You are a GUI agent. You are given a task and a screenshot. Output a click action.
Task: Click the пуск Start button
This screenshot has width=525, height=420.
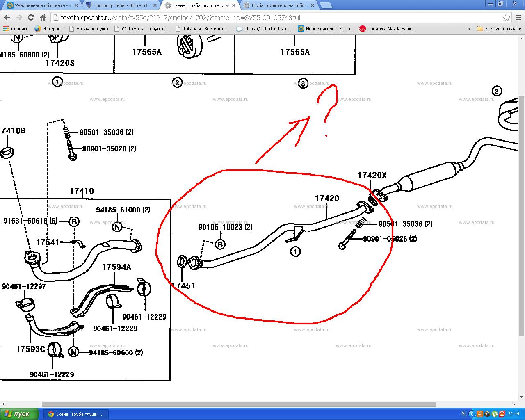[20, 414]
